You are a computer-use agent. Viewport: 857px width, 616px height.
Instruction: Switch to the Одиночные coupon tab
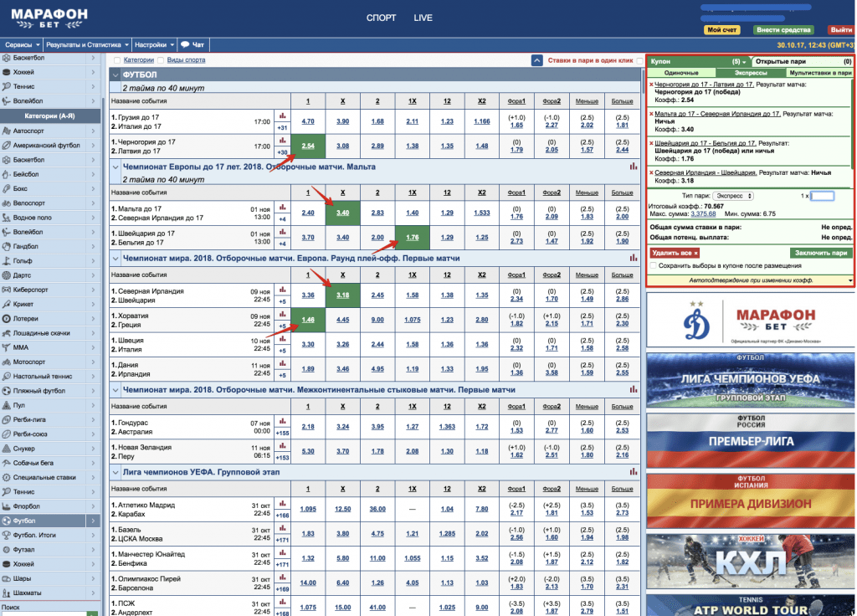[x=680, y=73]
